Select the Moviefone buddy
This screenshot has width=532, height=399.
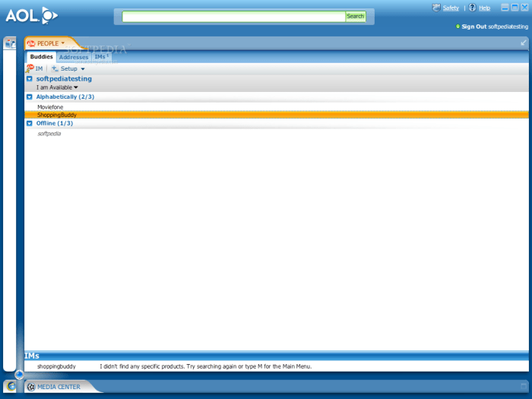[x=50, y=107]
